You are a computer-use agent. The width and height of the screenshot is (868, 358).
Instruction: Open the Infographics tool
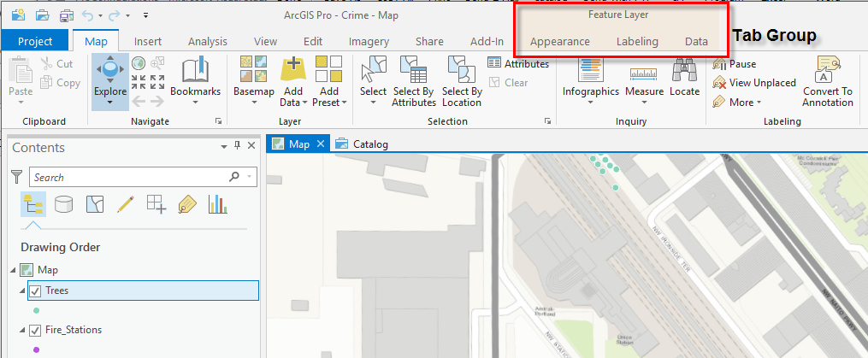(590, 81)
